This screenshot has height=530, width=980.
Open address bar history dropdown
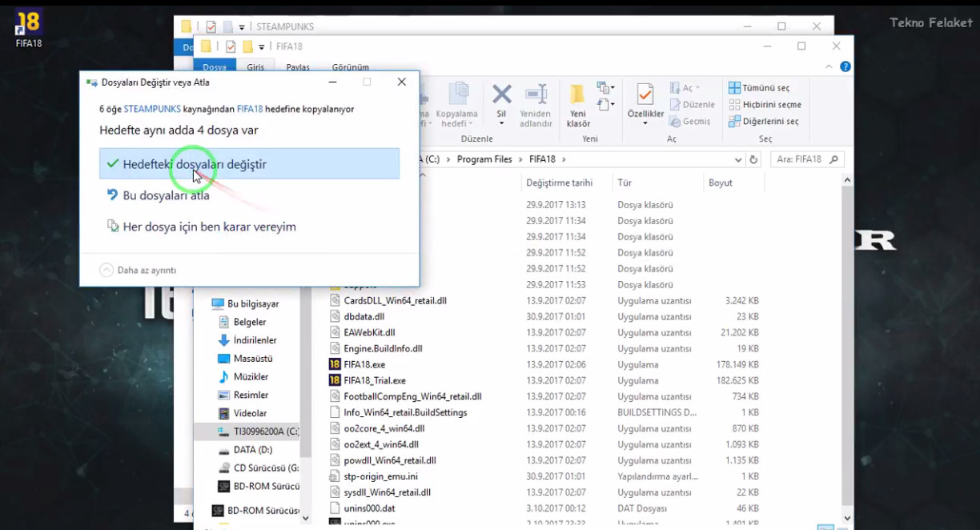click(x=737, y=159)
